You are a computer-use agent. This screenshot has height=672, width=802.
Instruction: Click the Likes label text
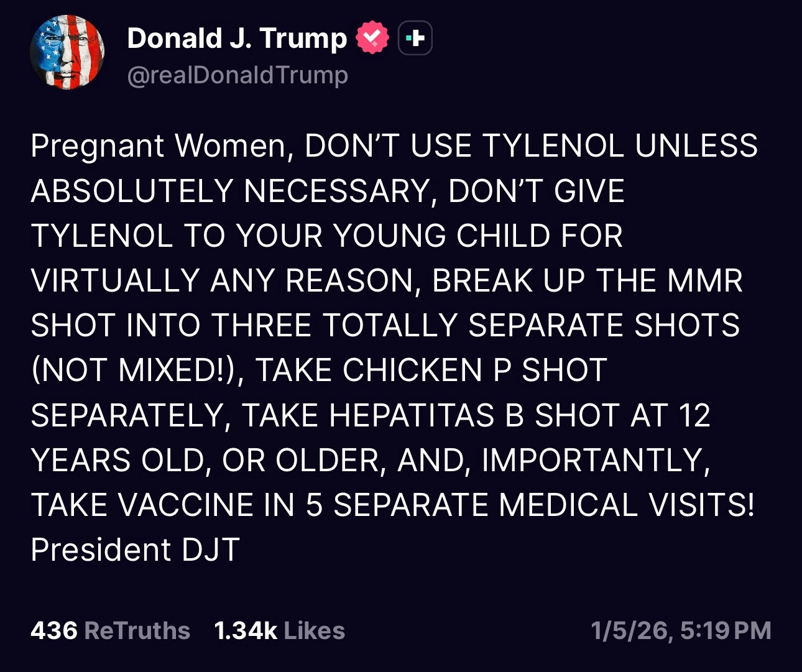(x=315, y=630)
